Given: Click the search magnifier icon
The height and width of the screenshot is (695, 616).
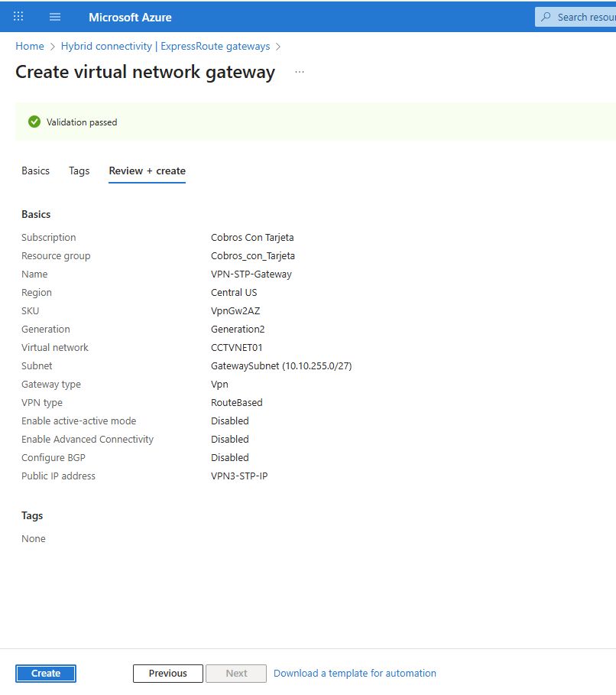Looking at the screenshot, I should [546, 17].
